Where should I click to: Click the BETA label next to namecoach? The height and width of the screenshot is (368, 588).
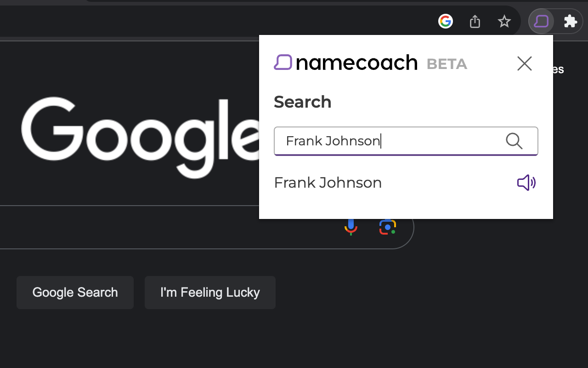pos(447,64)
